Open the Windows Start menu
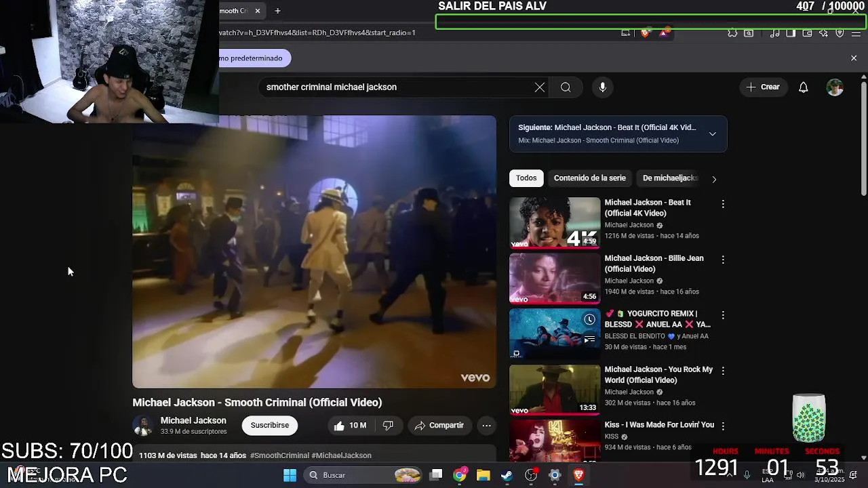This screenshot has height=488, width=868. [x=290, y=475]
